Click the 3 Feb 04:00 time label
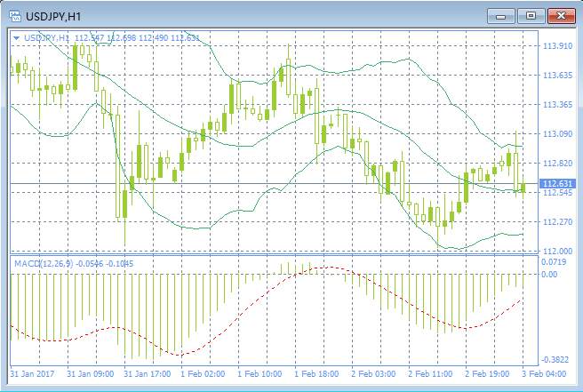This screenshot has width=583, height=392. click(x=544, y=373)
